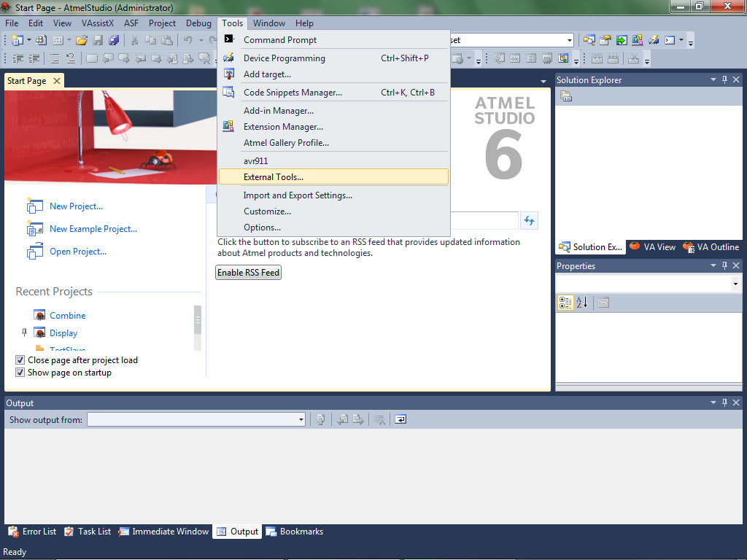Screen dimensions: 747x560
Task: Click the Extension Manager toolbar icon
Action: click(638, 41)
